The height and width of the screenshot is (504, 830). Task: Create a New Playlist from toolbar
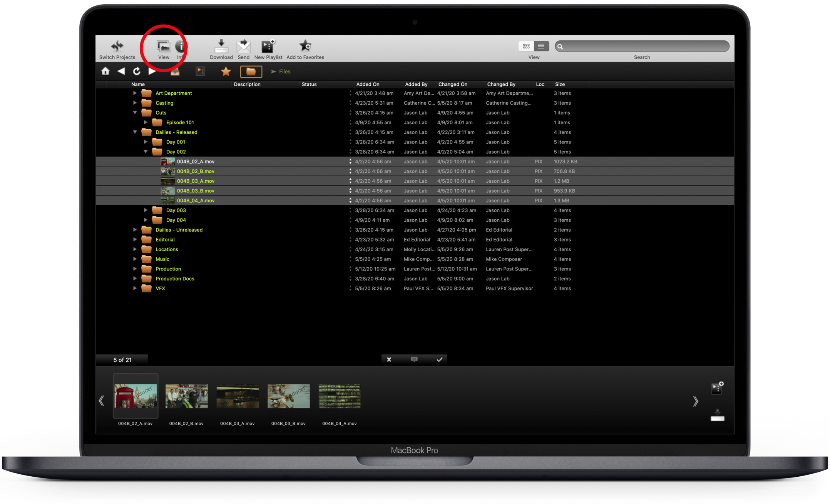pyautogui.click(x=268, y=47)
